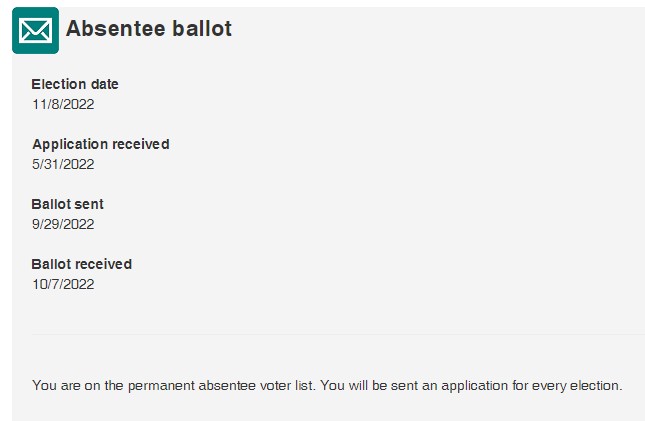Click 'application for every election' text
Screen dimensions: 645x421
(x=531, y=386)
